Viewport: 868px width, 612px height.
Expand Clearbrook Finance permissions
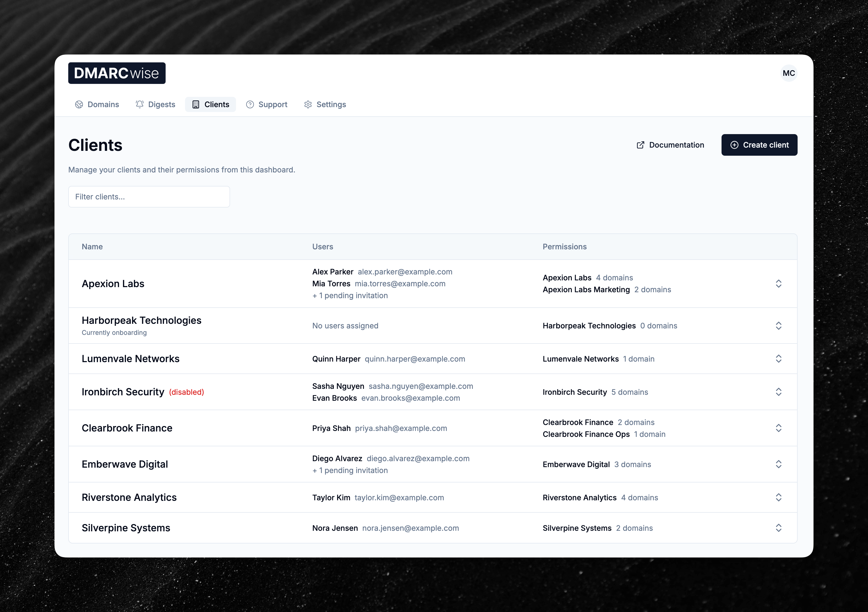point(779,428)
